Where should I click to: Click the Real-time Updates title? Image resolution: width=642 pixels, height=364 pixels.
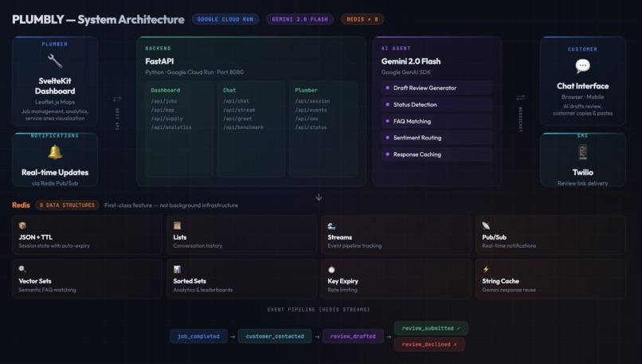pos(55,172)
